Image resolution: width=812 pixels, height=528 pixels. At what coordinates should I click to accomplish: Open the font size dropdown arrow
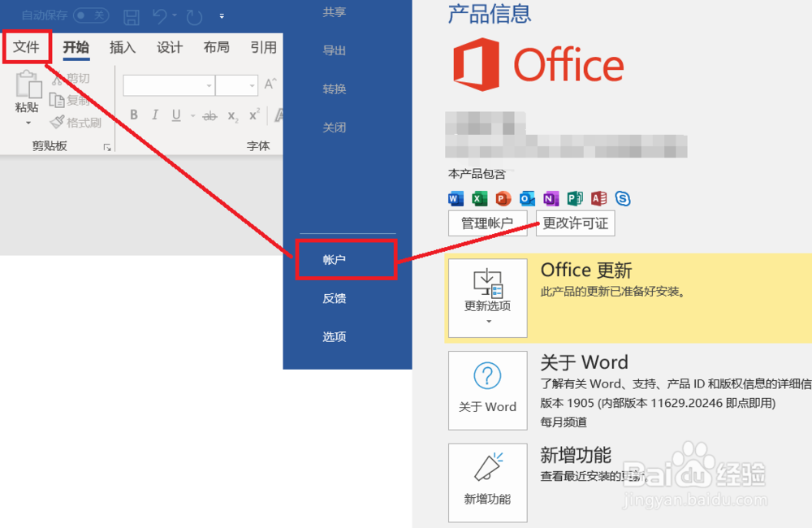point(252,85)
